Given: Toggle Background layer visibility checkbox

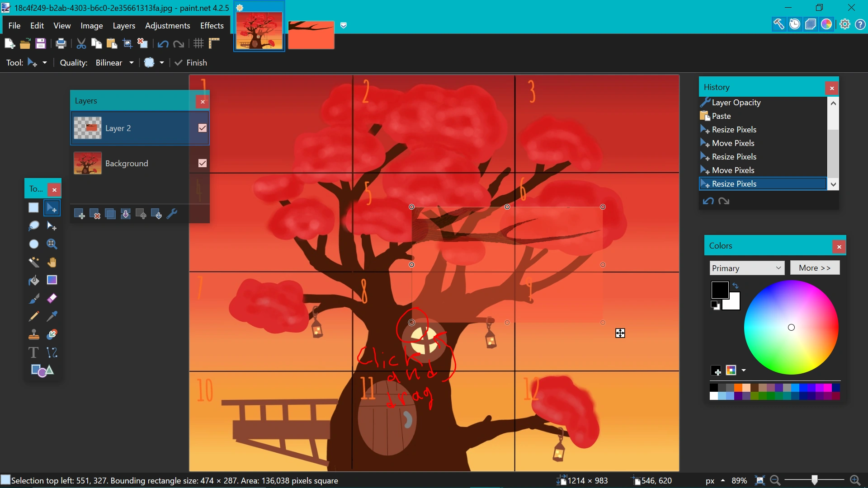Looking at the screenshot, I should (203, 164).
